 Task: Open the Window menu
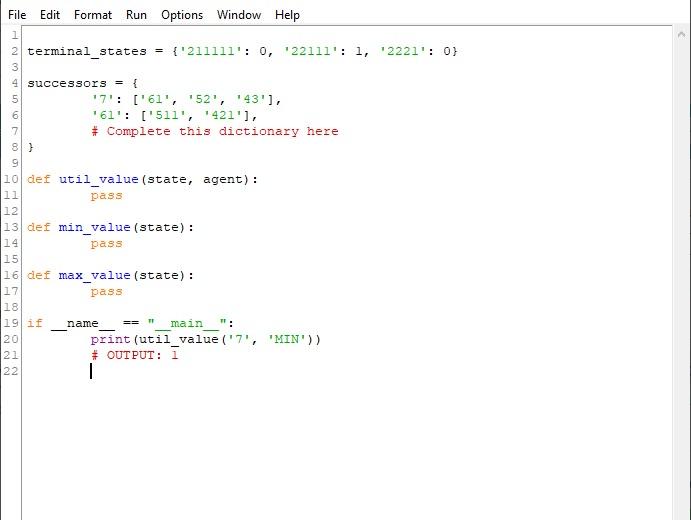pos(239,15)
